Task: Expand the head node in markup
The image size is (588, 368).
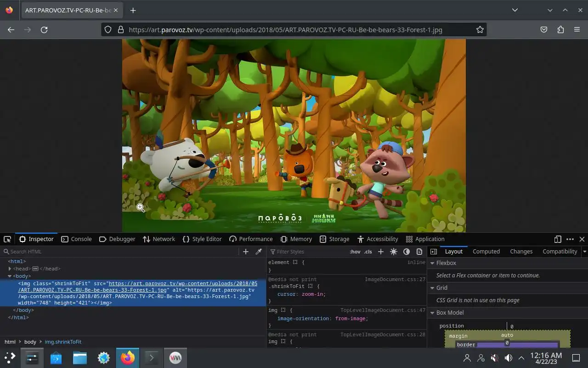Action: click(x=10, y=269)
